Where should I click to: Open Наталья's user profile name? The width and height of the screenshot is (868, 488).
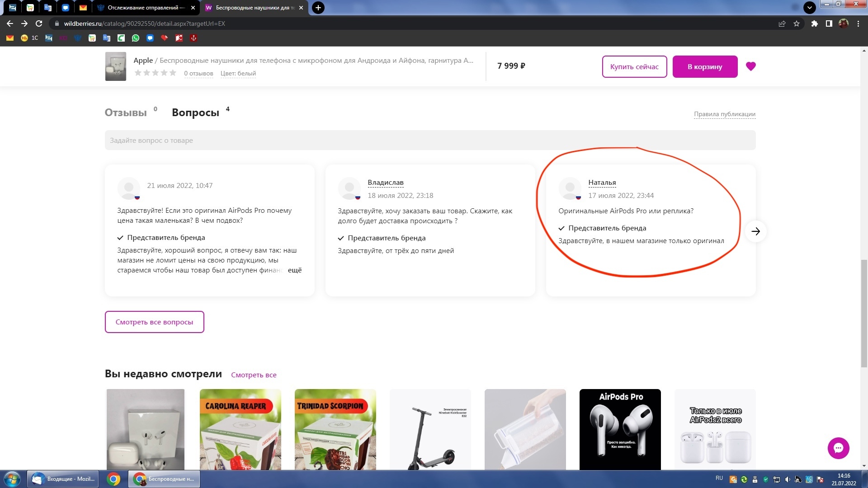coord(602,183)
